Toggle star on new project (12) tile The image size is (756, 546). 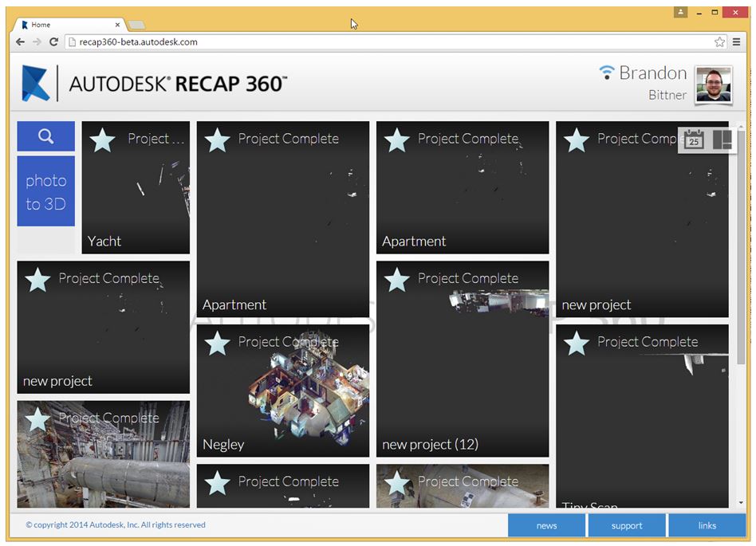coord(397,280)
